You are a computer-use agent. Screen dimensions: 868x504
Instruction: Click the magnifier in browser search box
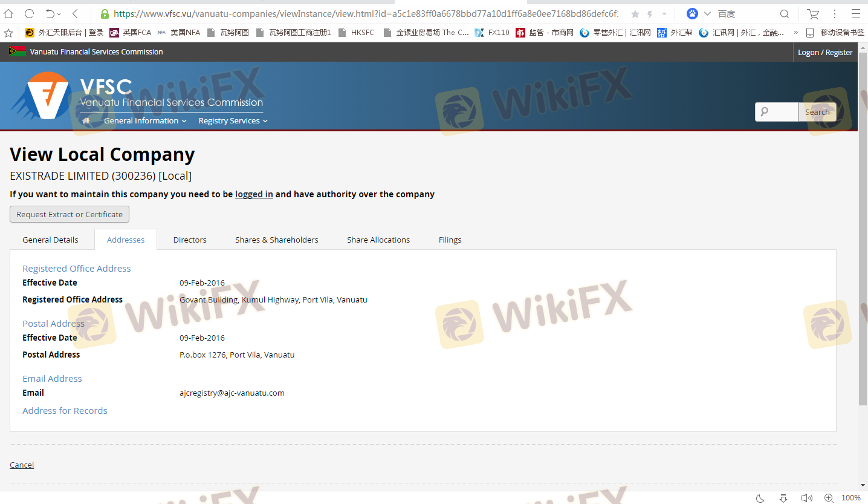785,14
